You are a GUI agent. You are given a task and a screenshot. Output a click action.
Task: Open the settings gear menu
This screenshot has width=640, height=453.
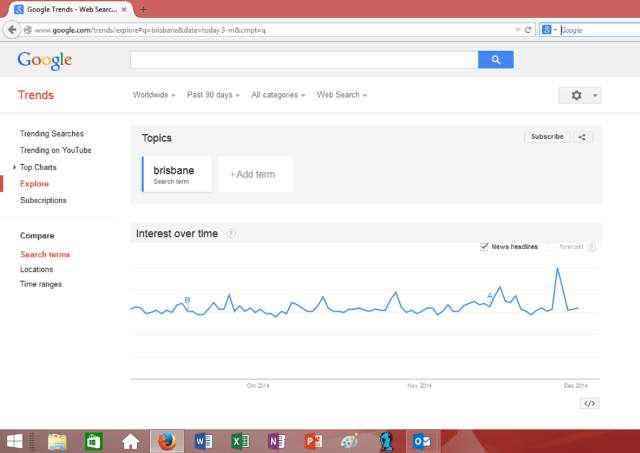(579, 95)
